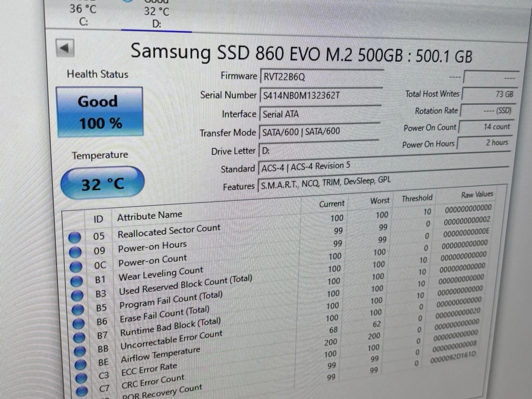This screenshot has width=532, height=399.
Task: Click status icon for CRC Error Count
Action: point(82,391)
